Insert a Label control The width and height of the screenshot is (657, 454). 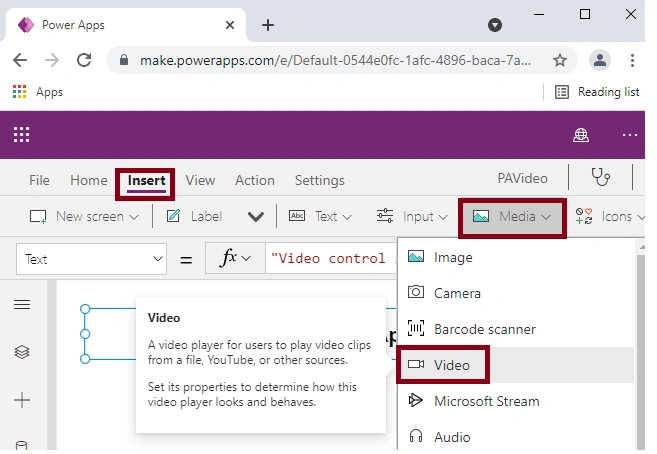194,217
